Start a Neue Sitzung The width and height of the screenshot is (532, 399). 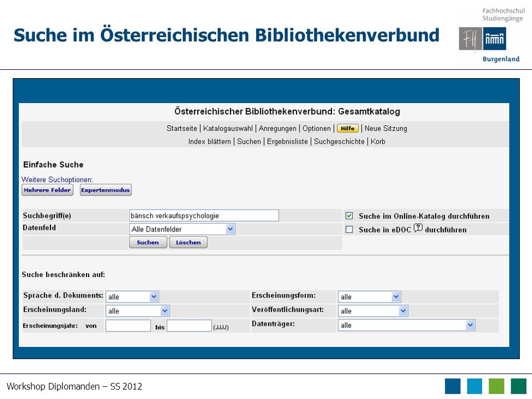386,128
